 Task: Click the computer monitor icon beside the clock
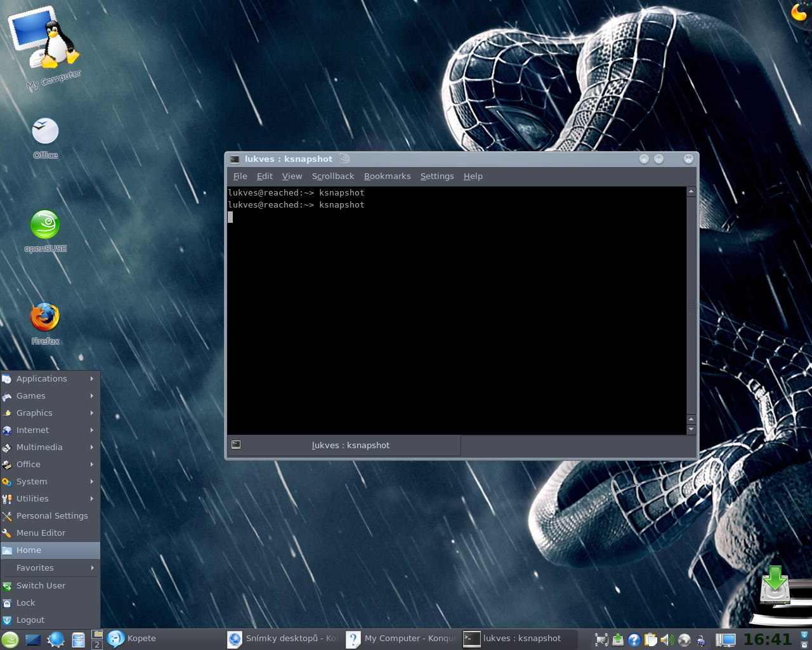pyautogui.click(x=726, y=640)
